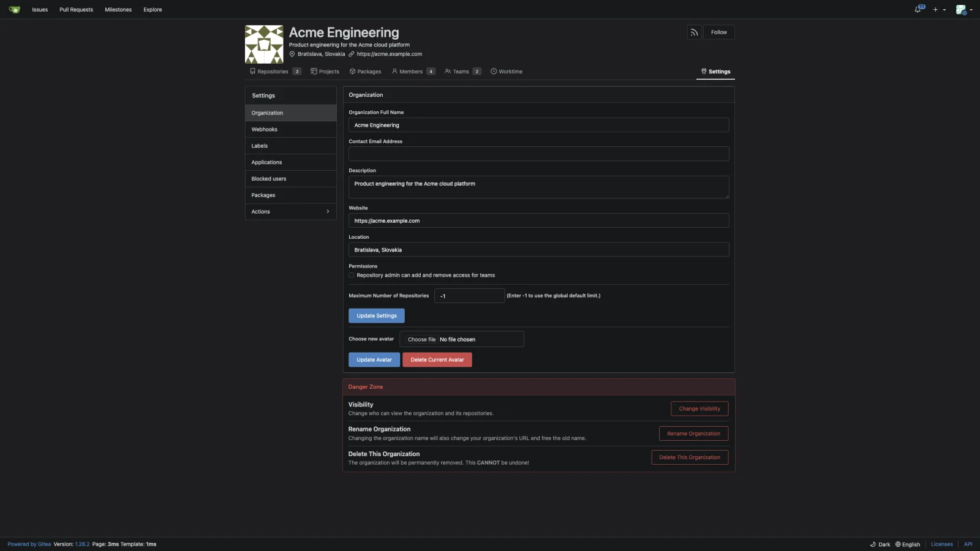Switch to the Worktime tab
Image resolution: width=980 pixels, height=551 pixels.
[507, 72]
